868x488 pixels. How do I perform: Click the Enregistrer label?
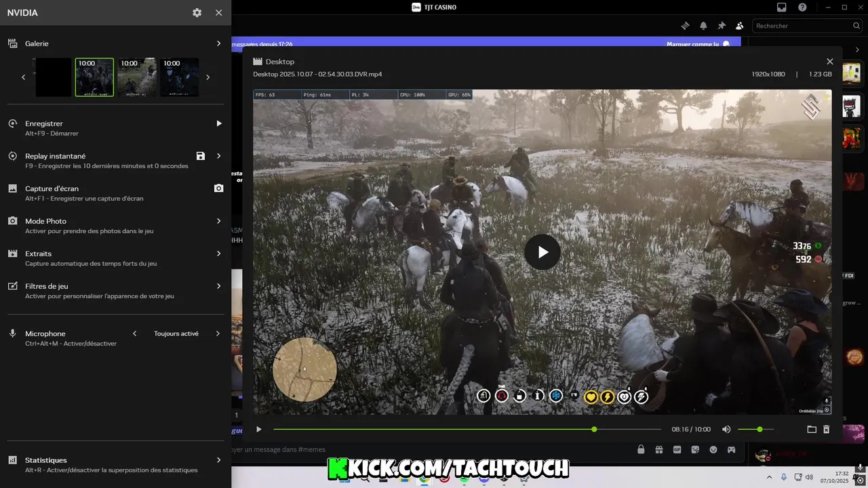(44, 123)
